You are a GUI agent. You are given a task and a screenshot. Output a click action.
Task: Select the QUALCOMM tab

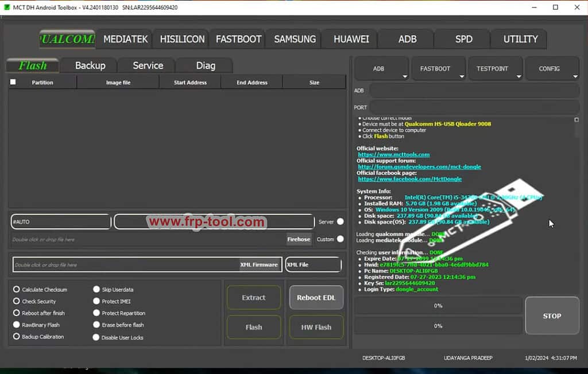tap(68, 40)
